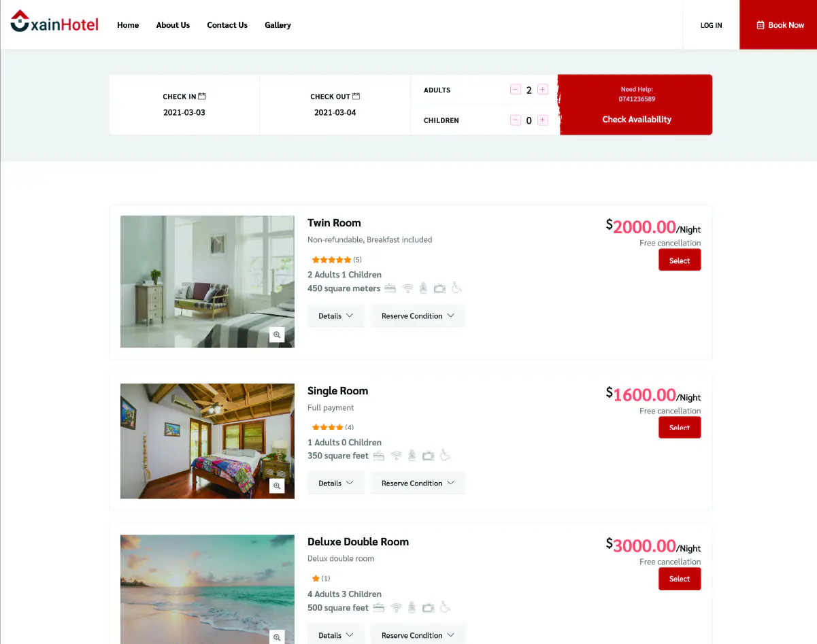Click the Check Availability button
The image size is (817, 644).
(637, 119)
